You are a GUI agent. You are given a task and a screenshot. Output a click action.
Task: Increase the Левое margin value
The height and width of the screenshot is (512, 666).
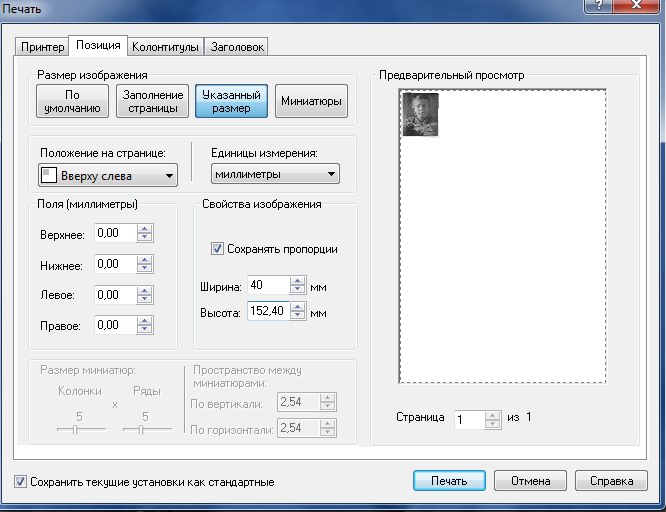(x=144, y=291)
